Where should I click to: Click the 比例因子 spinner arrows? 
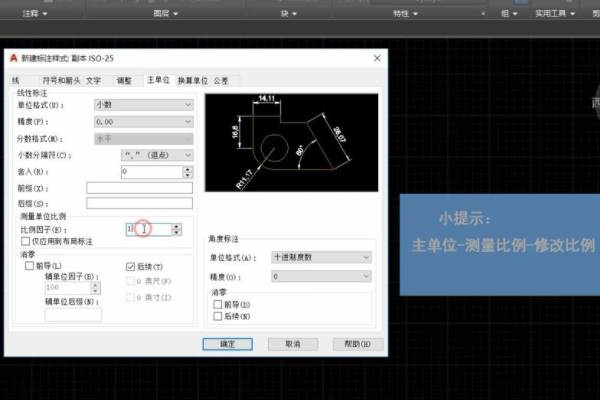177,229
